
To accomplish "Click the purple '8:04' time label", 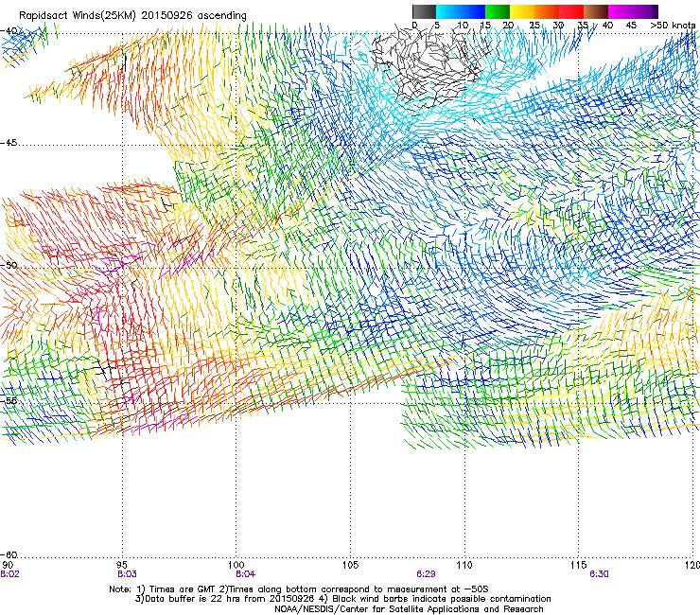I will click(246, 574).
